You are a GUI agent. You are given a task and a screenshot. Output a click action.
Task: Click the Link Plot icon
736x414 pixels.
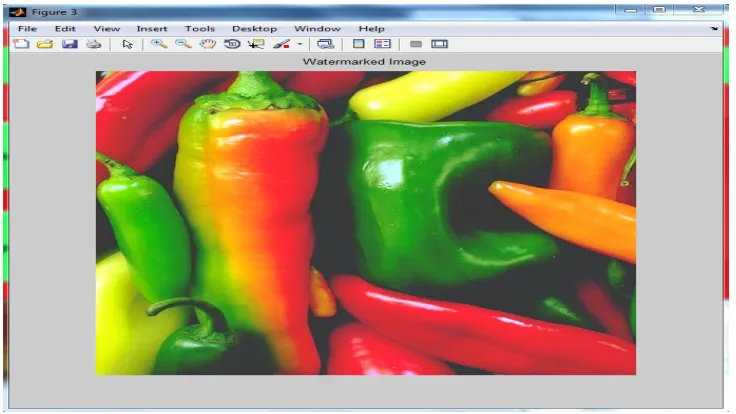coord(325,44)
